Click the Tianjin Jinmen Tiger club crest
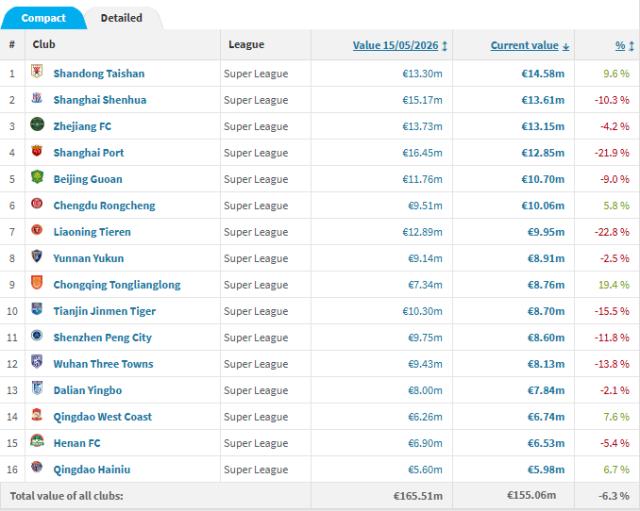 [x=37, y=309]
